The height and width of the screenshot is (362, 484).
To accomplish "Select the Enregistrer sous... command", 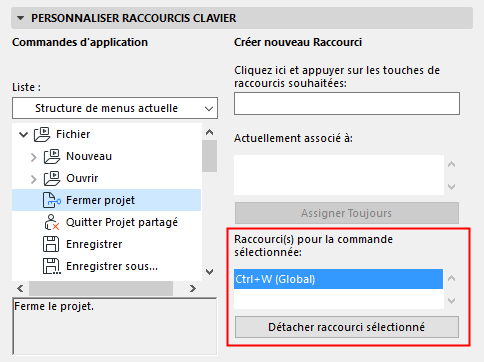I will point(112,266).
